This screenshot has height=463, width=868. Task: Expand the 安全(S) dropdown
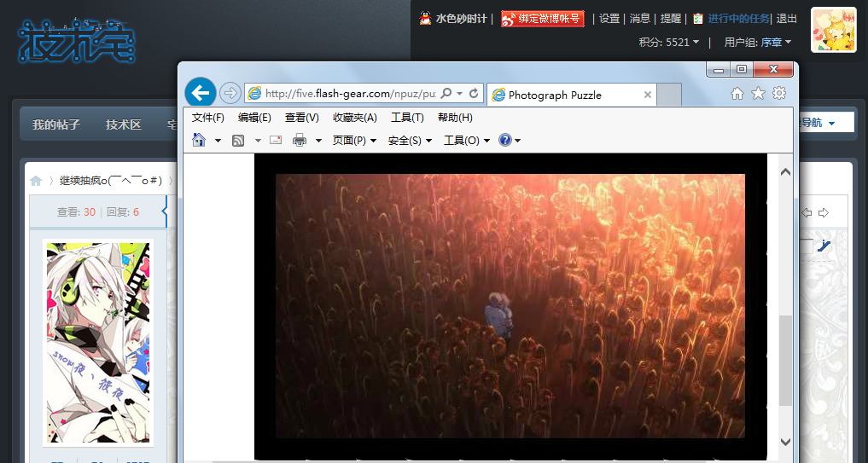point(410,140)
